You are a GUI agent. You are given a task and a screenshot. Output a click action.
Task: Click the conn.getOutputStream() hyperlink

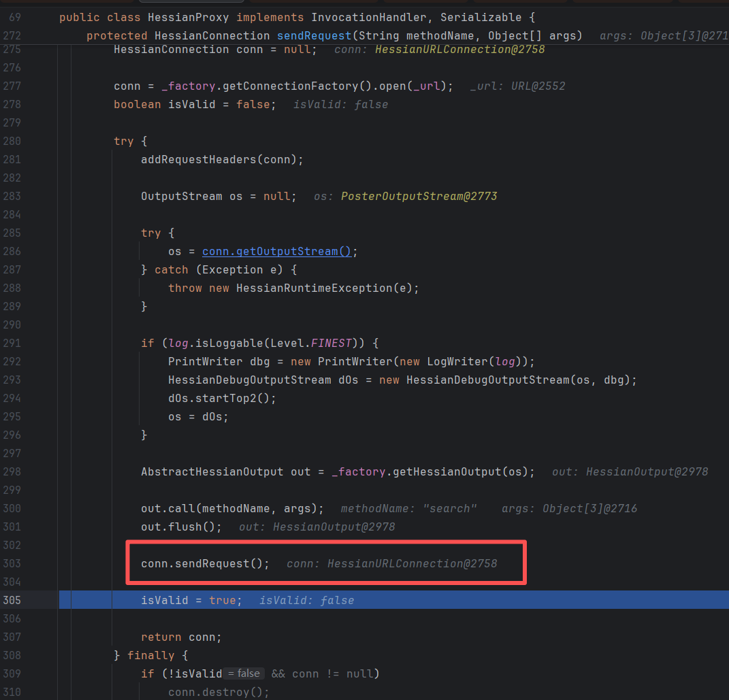click(x=276, y=252)
